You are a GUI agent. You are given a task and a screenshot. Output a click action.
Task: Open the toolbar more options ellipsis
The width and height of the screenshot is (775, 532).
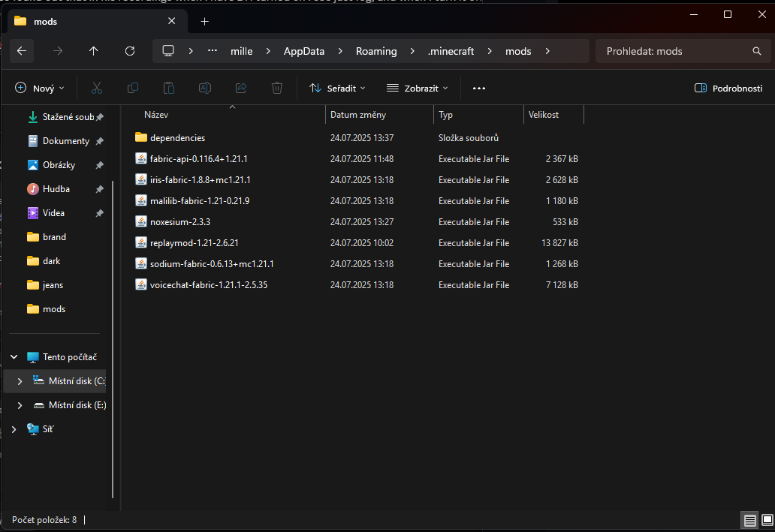479,88
